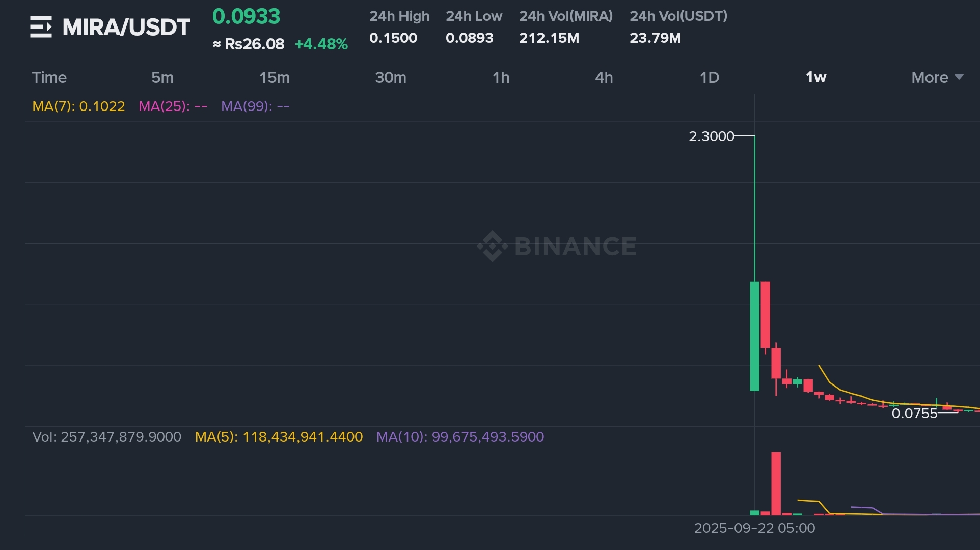
Task: Click the tall green first weekly candle
Action: coord(754,336)
